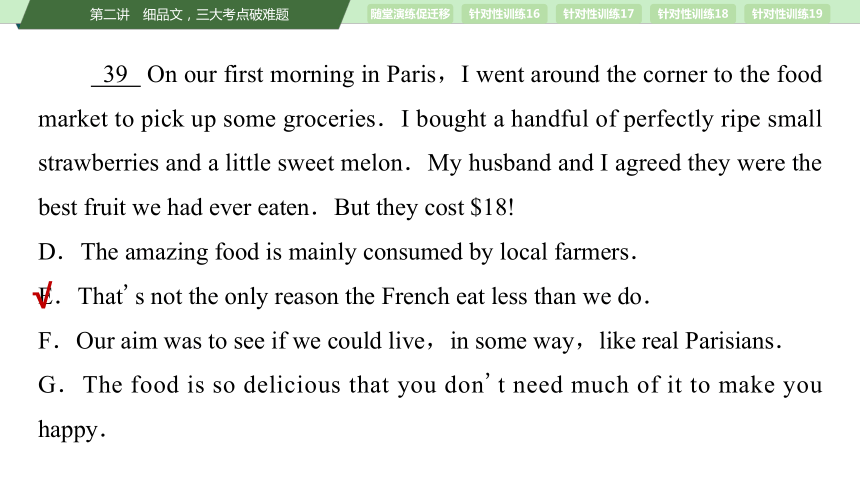
Task: Open the 随堂演练促迁移 tab
Action: 410,14
